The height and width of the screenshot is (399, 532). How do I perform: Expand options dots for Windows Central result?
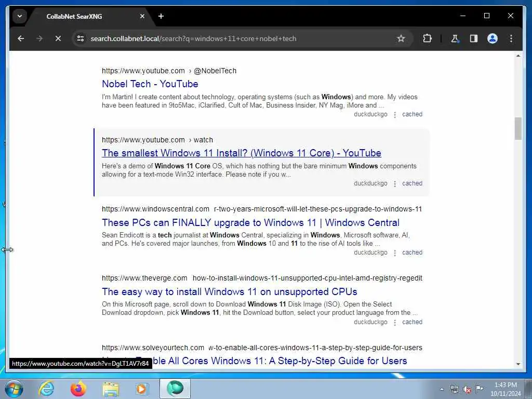pyautogui.click(x=395, y=253)
